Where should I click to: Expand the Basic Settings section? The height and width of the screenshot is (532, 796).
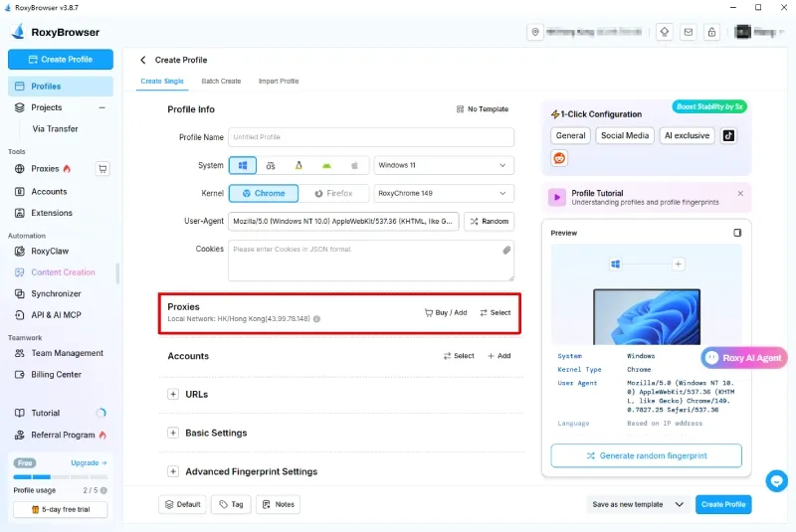pyautogui.click(x=173, y=433)
